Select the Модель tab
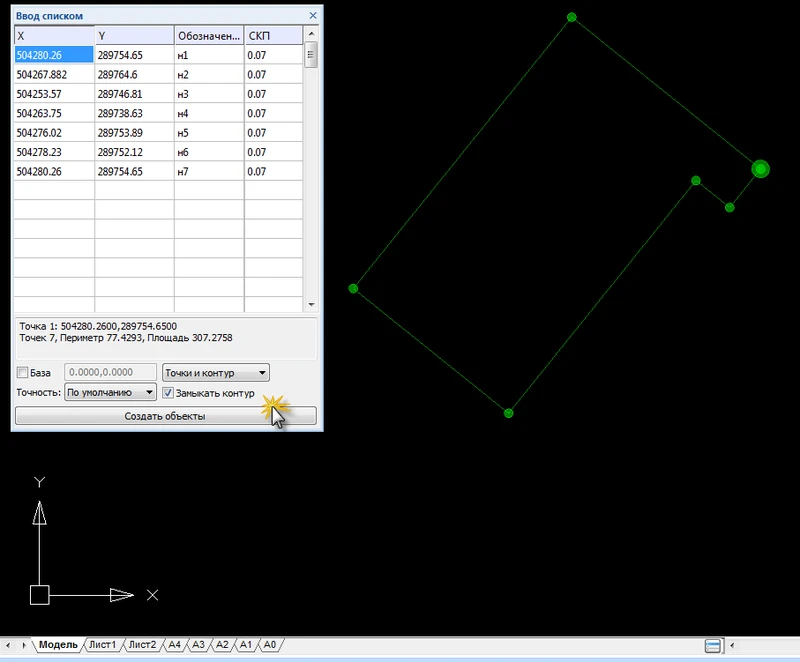 point(59,645)
